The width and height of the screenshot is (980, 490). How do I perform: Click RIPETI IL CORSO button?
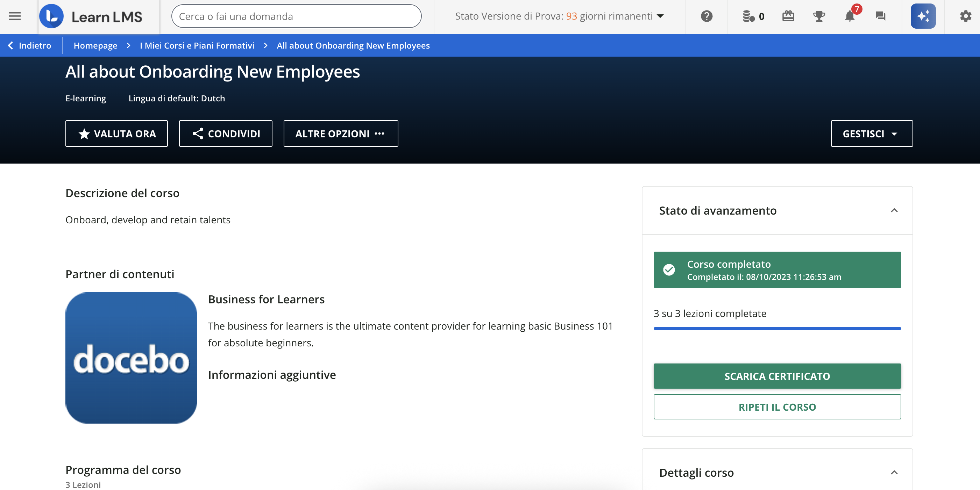[777, 407]
